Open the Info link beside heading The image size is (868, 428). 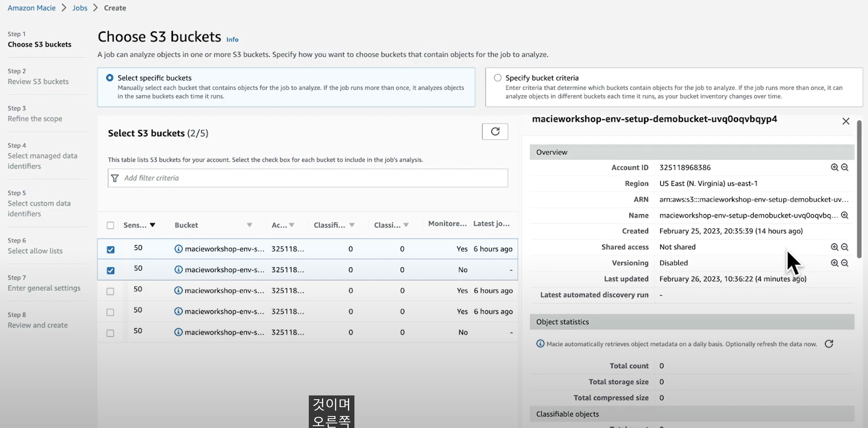232,39
